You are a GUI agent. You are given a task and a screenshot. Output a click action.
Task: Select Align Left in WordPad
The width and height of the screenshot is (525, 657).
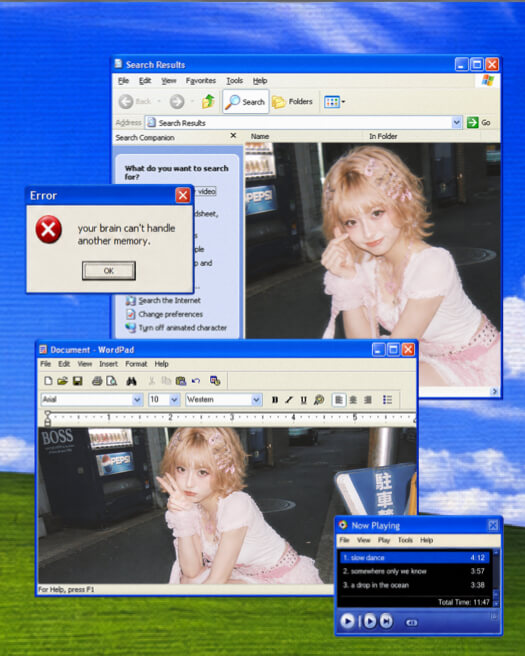339,400
